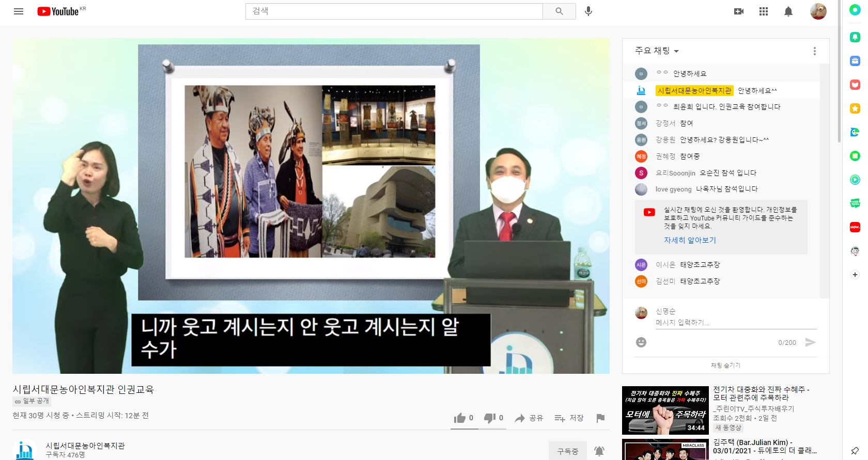Open the character face sidebar icon
868x460 pixels.
855,251
